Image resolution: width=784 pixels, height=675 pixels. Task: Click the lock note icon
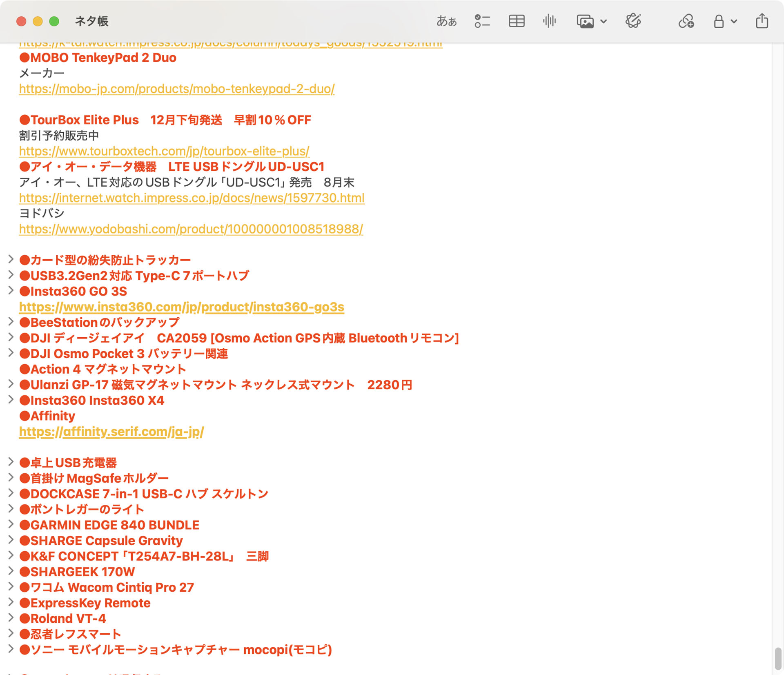(x=719, y=21)
